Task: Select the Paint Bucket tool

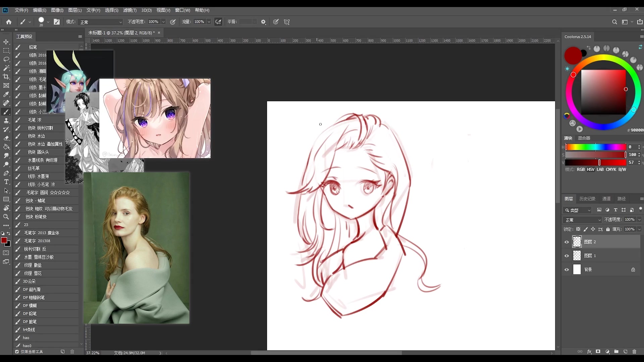Action: 6,147
